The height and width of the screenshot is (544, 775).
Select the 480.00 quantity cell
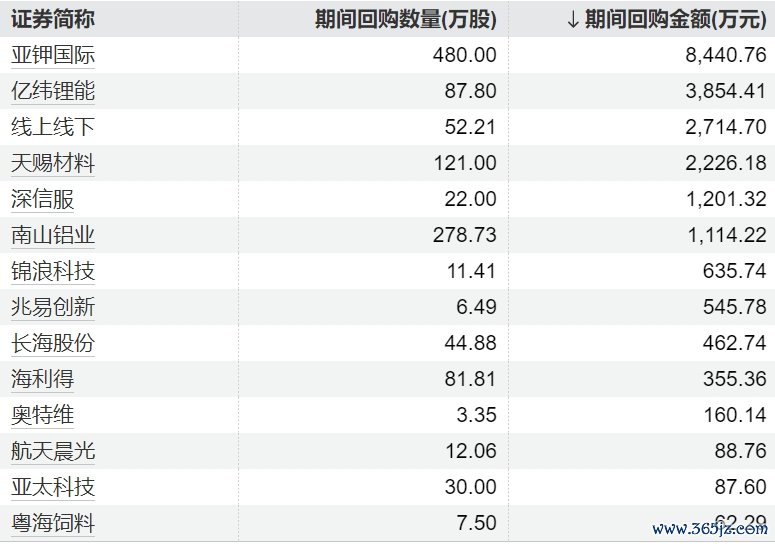[x=373, y=55]
